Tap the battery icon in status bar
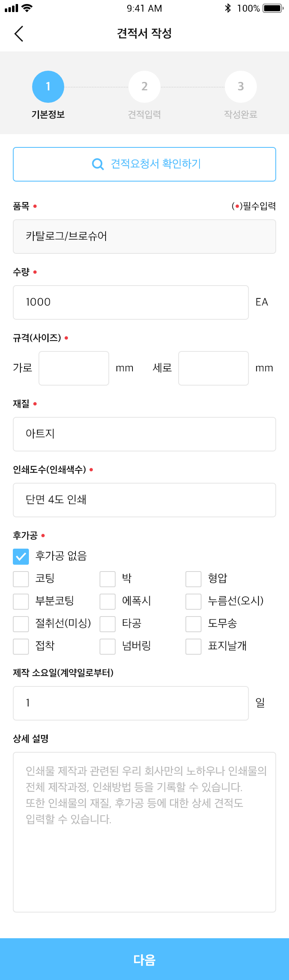 [x=273, y=8]
